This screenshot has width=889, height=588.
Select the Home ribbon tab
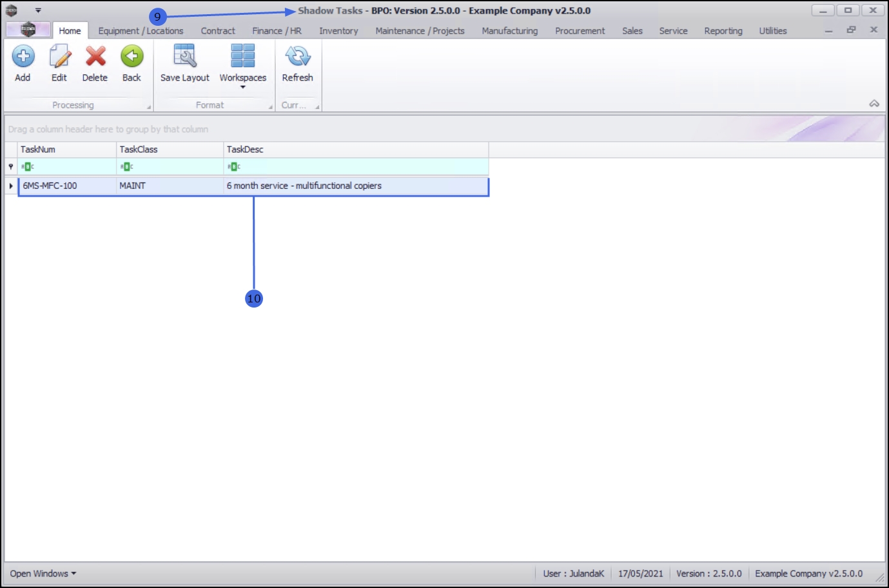70,30
